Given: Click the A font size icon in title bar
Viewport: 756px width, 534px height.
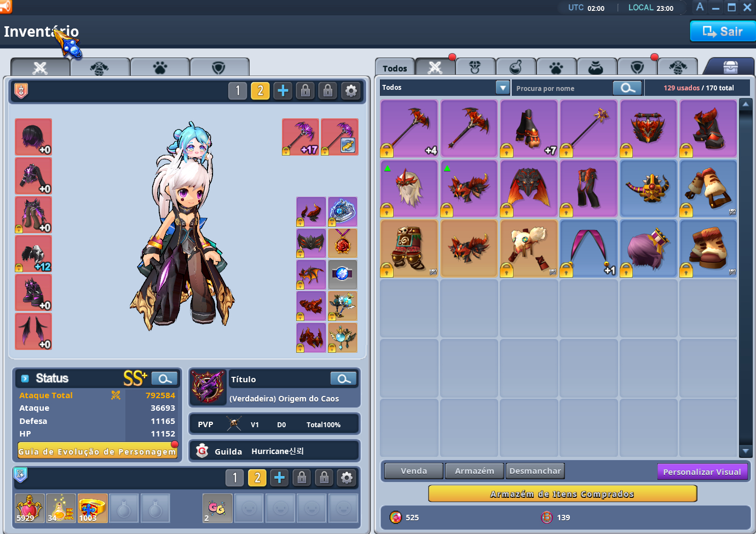Looking at the screenshot, I should pyautogui.click(x=700, y=7).
